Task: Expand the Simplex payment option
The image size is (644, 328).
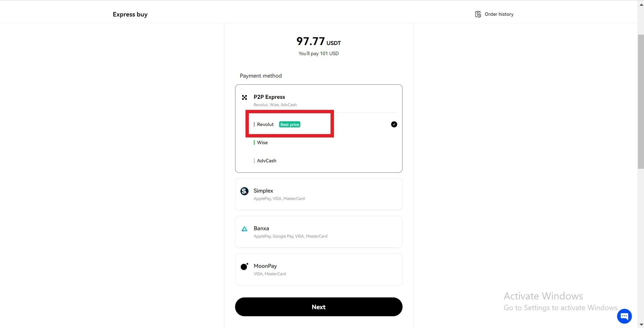Action: [318, 194]
